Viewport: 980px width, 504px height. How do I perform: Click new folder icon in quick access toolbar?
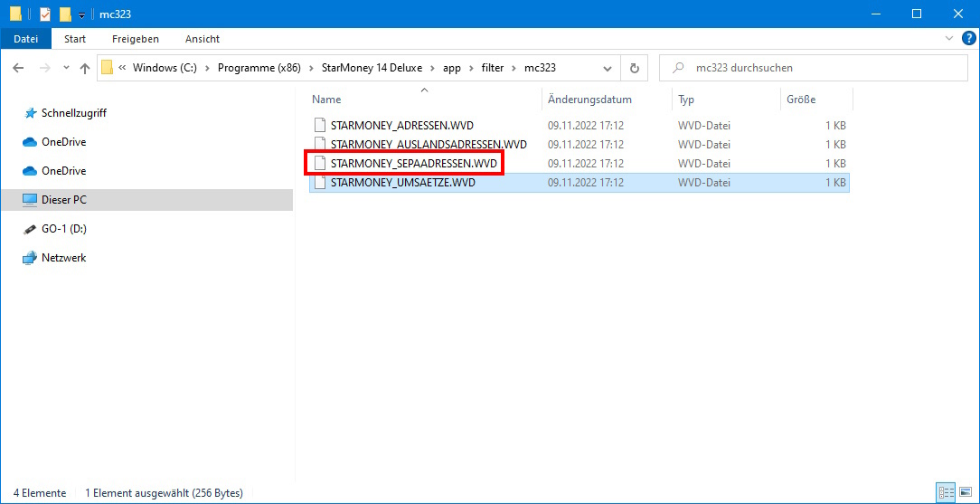[65, 14]
